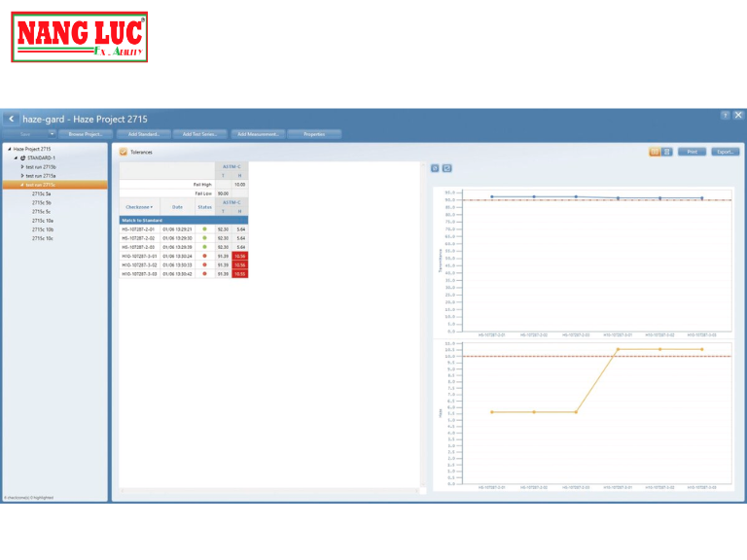Open the help question mark icon
747x560 pixels.
click(x=725, y=116)
